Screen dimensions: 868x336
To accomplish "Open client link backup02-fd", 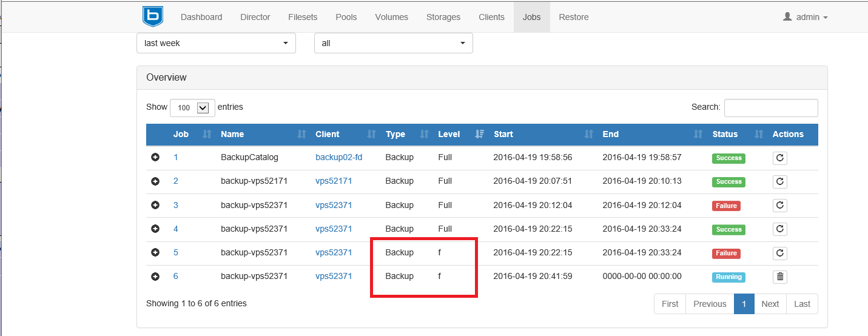I will tap(338, 158).
